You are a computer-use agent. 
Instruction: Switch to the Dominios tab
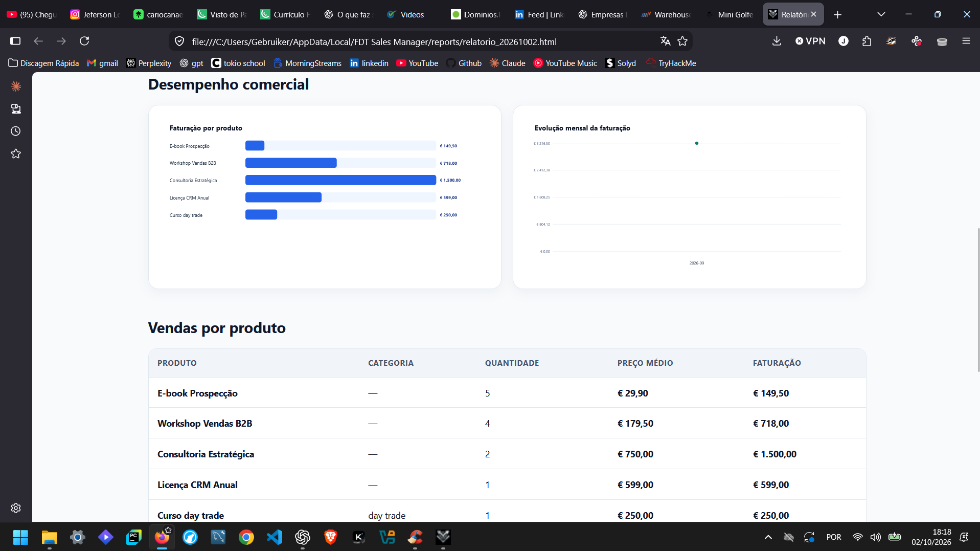coord(476,14)
